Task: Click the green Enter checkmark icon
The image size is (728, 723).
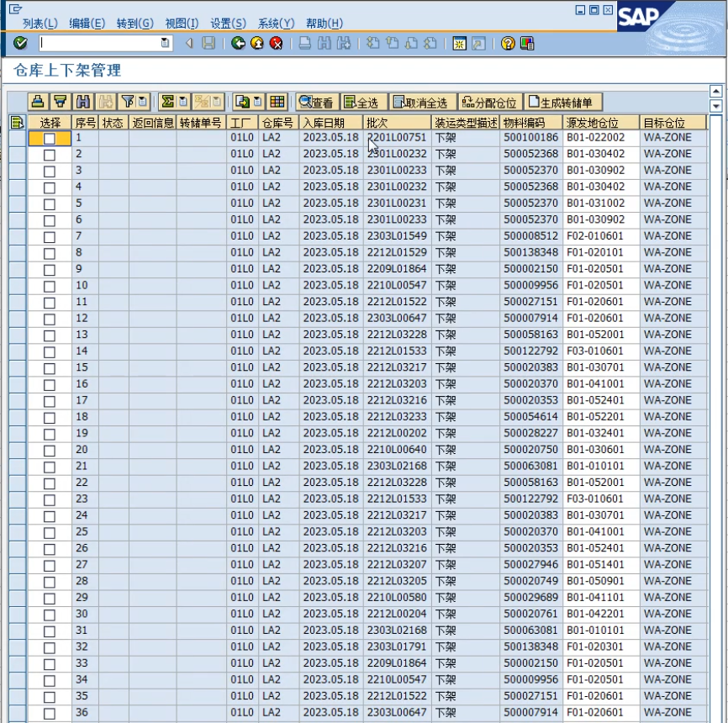Action: point(20,43)
